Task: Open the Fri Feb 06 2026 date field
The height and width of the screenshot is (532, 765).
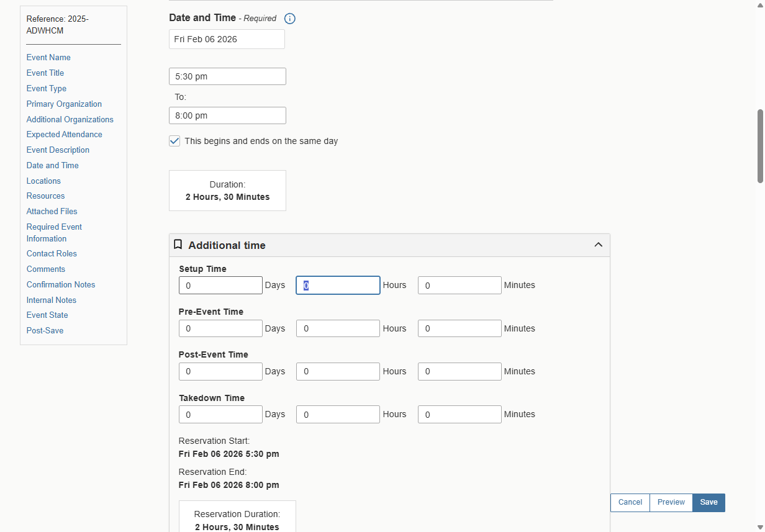Action: click(227, 39)
